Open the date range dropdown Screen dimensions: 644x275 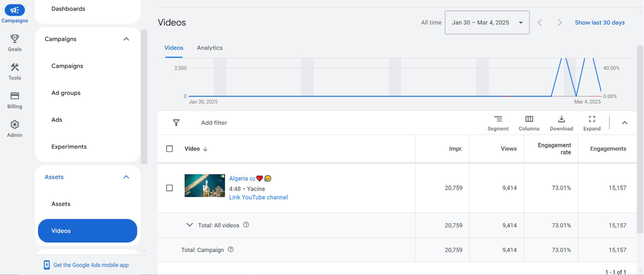click(487, 23)
